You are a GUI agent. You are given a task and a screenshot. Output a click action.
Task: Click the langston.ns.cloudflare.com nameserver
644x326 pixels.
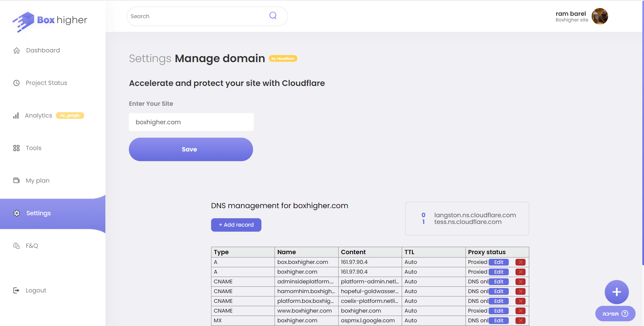[475, 215]
